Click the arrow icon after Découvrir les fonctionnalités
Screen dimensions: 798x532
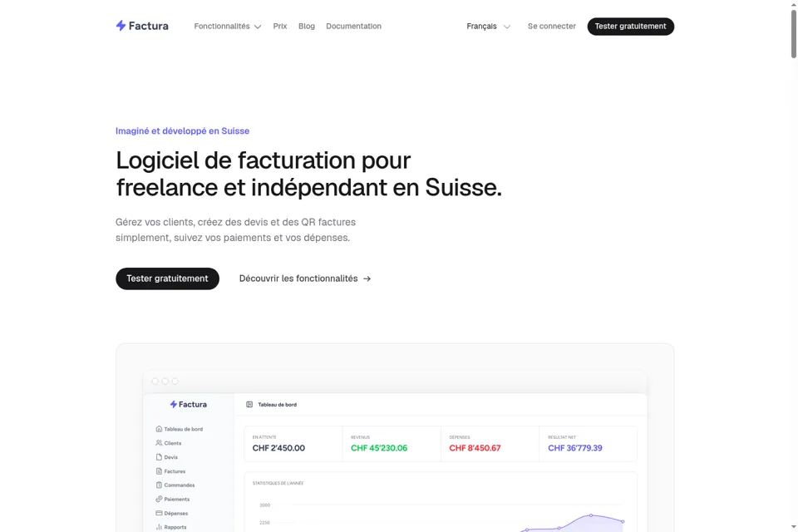tap(367, 279)
